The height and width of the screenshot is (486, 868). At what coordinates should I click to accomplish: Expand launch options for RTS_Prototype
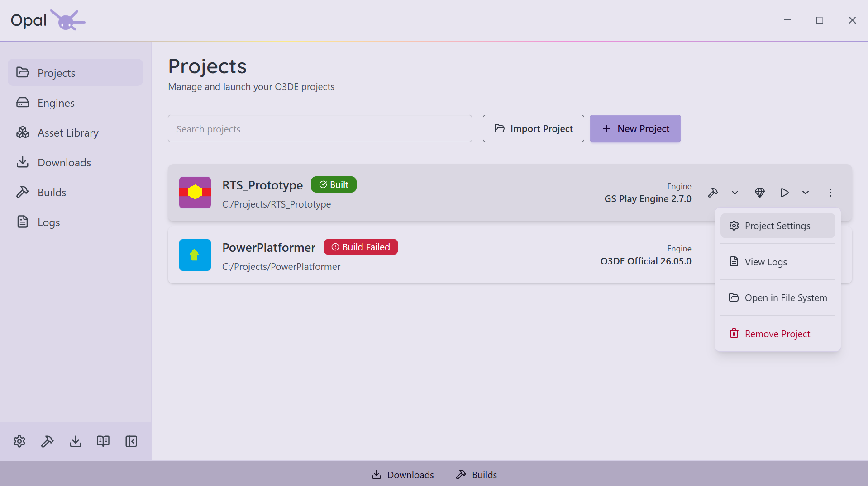[806, 193]
